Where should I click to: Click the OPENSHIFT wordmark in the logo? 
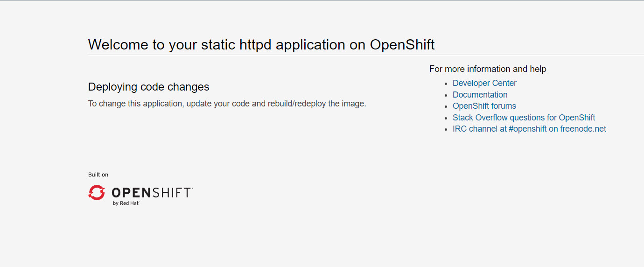click(x=152, y=193)
